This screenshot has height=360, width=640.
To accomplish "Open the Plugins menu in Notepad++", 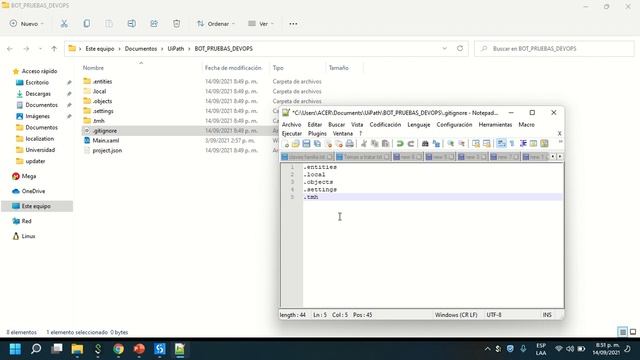I will pyautogui.click(x=317, y=133).
